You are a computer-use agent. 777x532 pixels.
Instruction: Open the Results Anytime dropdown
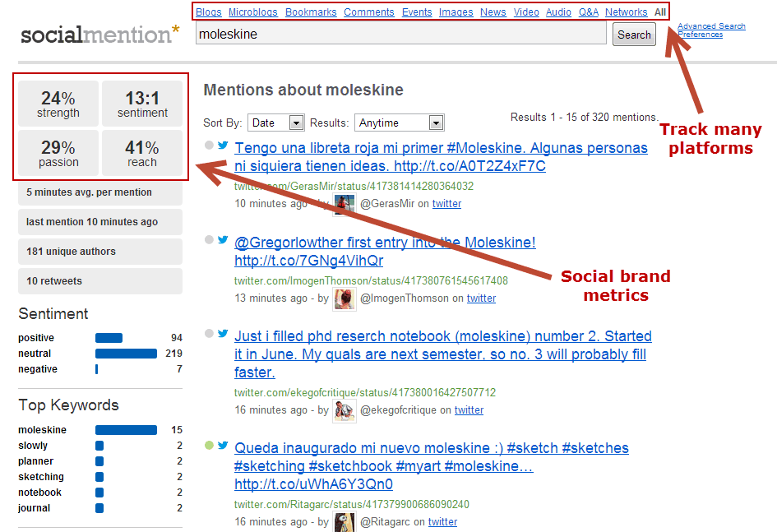click(400, 123)
